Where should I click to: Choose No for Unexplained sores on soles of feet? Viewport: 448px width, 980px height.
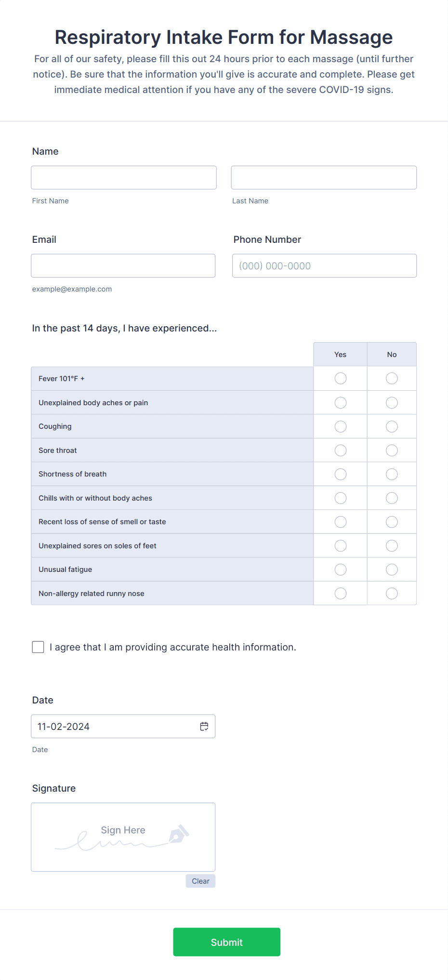click(392, 546)
